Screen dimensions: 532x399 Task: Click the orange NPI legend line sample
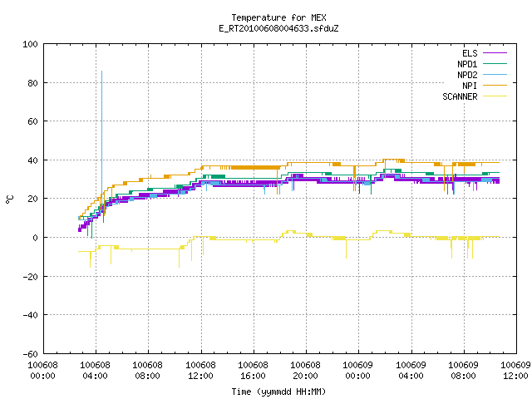click(x=495, y=85)
